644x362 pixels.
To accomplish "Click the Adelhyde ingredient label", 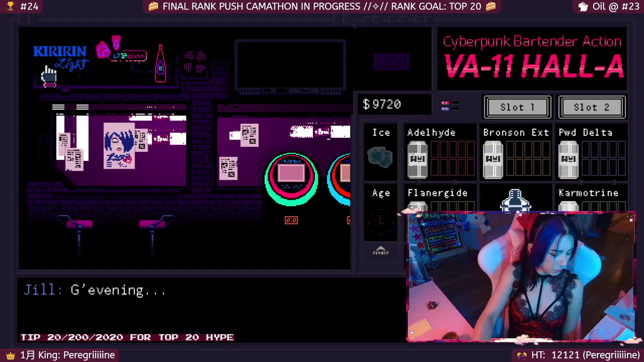I will click(x=431, y=133).
